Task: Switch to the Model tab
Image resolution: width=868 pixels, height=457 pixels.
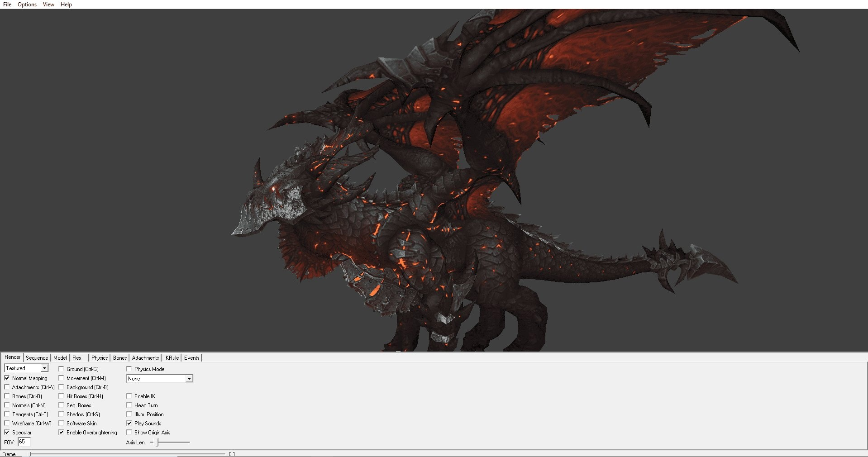Action: 60,358
